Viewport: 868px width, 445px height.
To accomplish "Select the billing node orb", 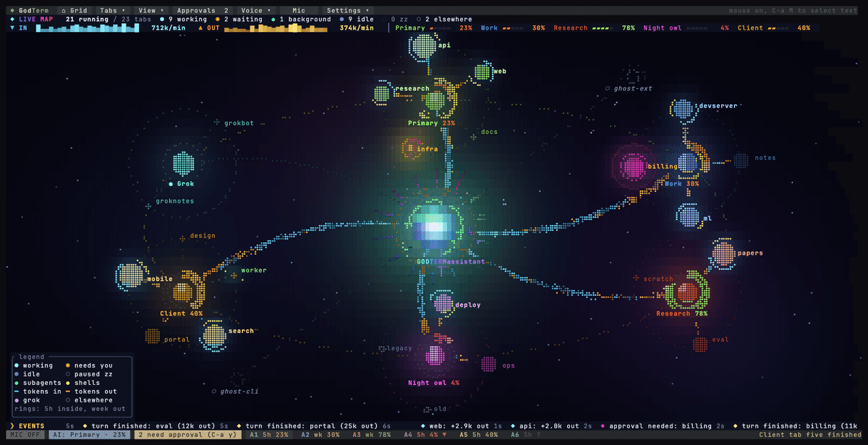I will tap(634, 167).
